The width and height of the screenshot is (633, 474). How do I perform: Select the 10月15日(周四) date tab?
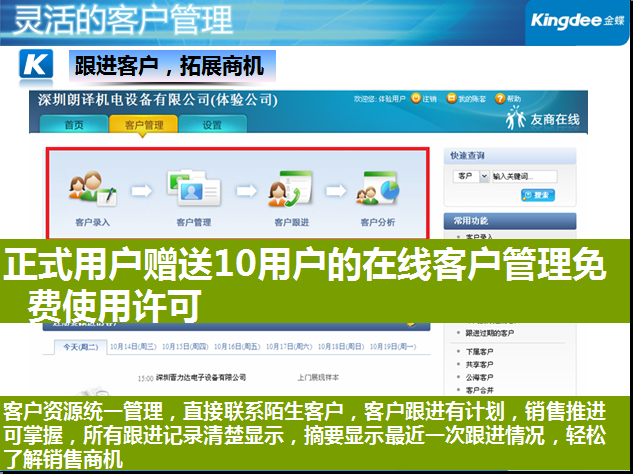185,347
